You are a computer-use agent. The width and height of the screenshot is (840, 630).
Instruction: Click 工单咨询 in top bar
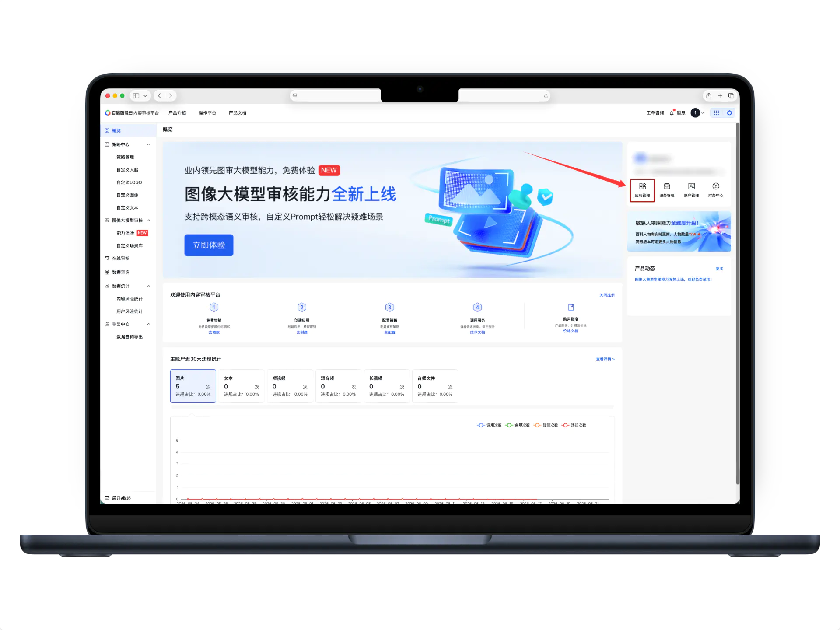point(655,113)
